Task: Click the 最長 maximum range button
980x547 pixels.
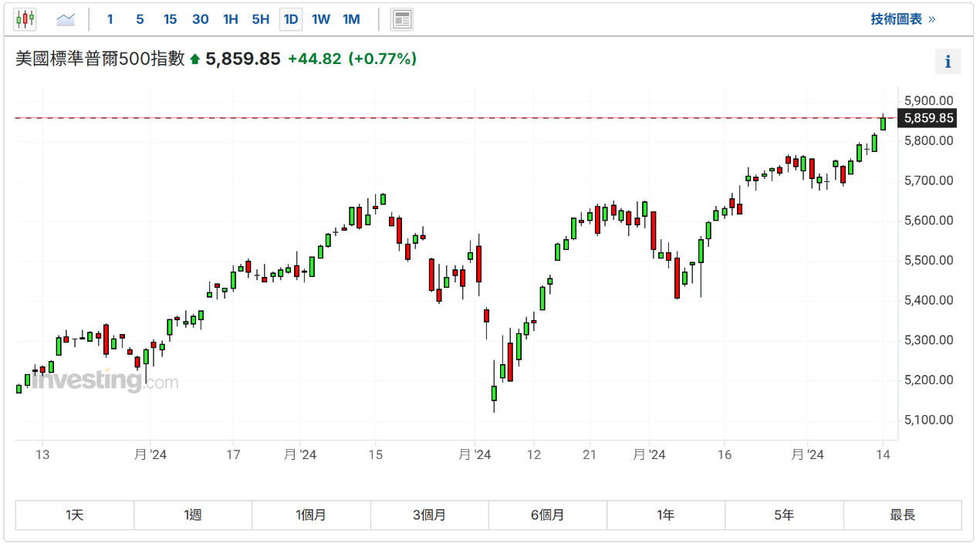Action: click(902, 515)
